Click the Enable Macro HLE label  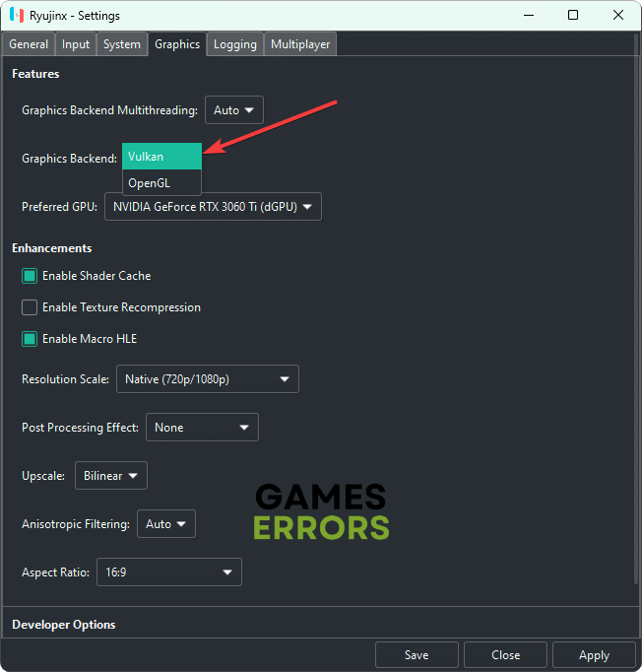90,339
